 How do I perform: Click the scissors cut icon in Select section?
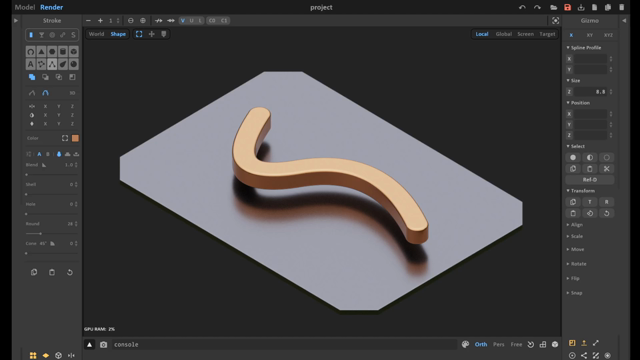pyautogui.click(x=607, y=169)
